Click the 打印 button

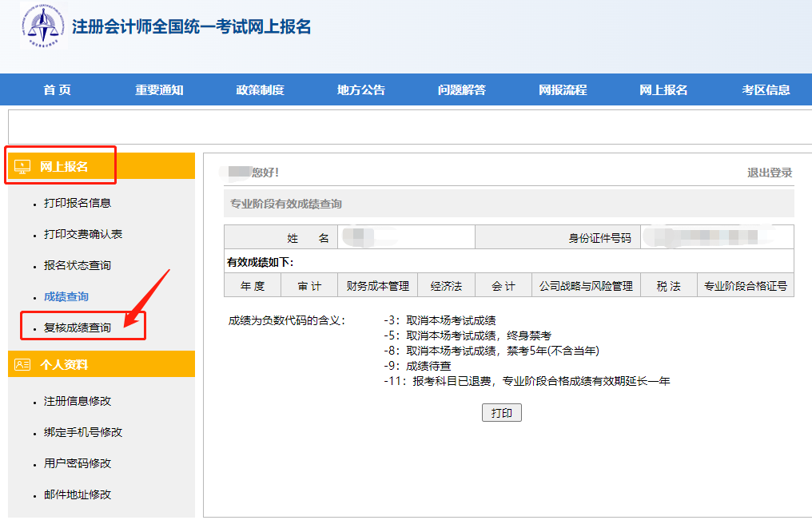(x=501, y=413)
